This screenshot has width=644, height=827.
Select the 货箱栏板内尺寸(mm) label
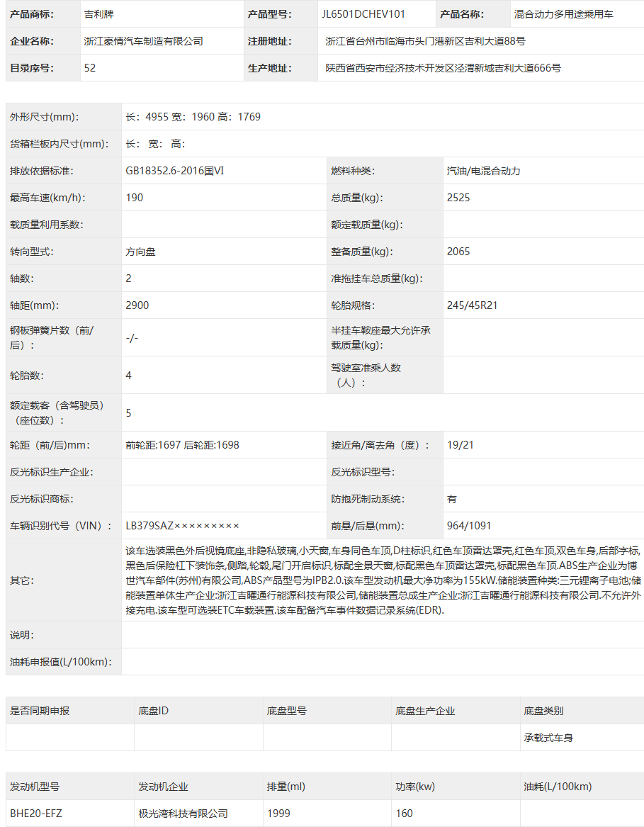[59, 144]
